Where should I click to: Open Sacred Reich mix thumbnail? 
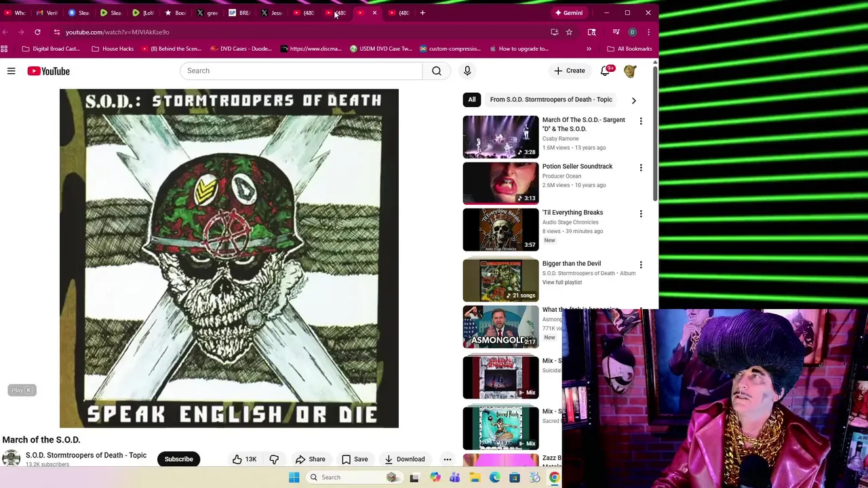[500, 428]
